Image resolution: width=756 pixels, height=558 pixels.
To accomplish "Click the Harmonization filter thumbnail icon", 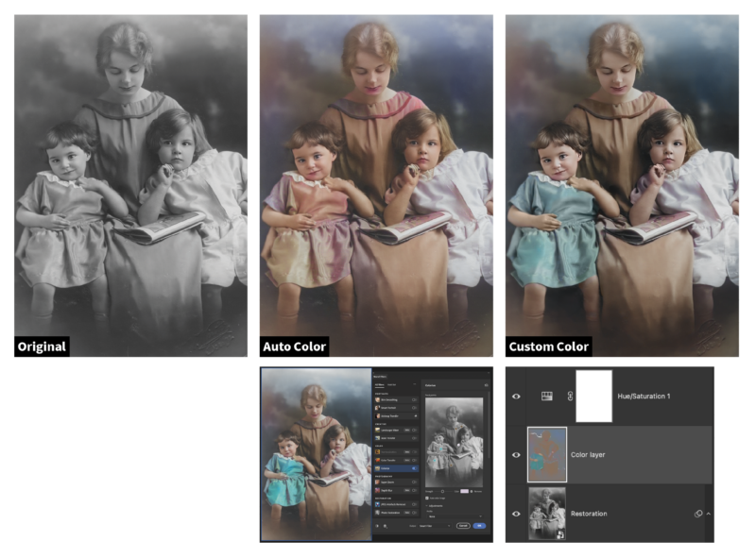I will point(377,452).
